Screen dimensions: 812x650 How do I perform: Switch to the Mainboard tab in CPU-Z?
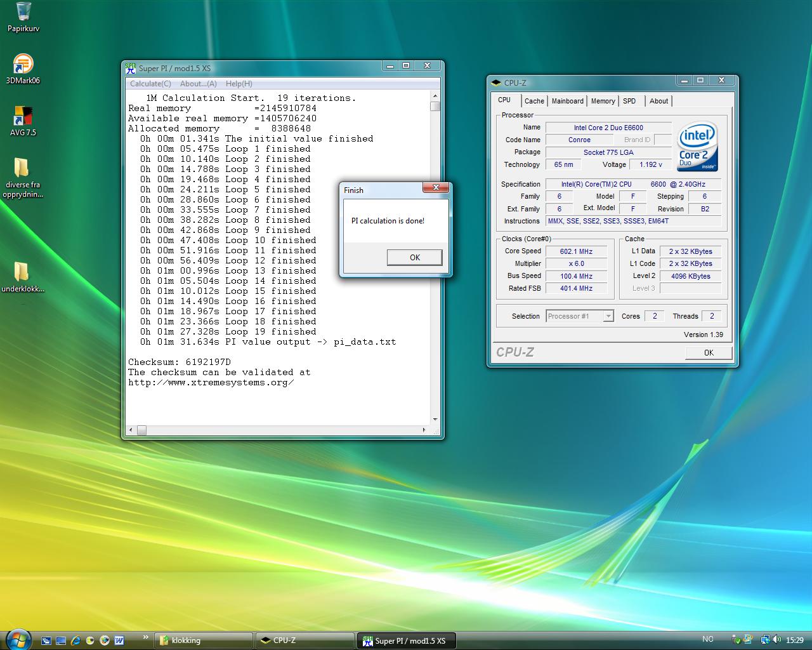click(x=567, y=101)
